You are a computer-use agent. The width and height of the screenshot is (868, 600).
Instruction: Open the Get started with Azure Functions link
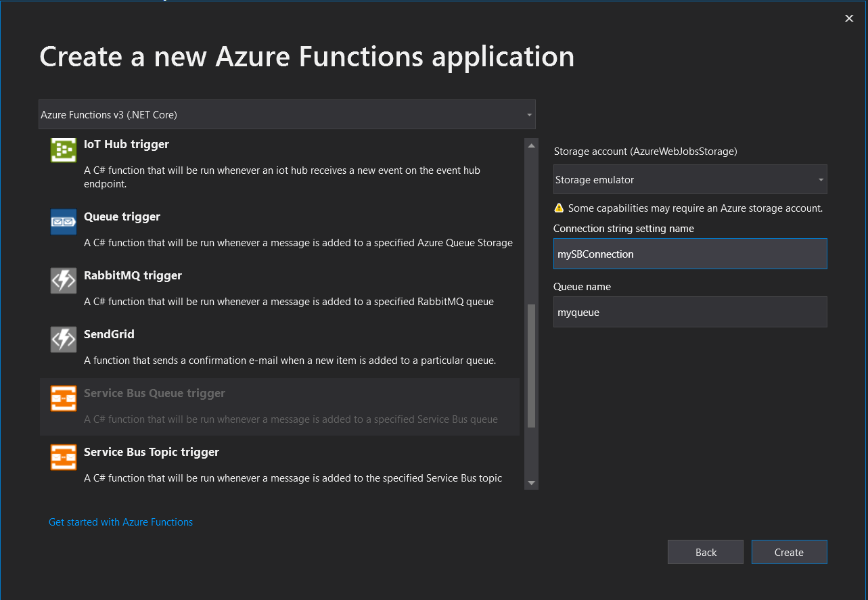coord(120,522)
